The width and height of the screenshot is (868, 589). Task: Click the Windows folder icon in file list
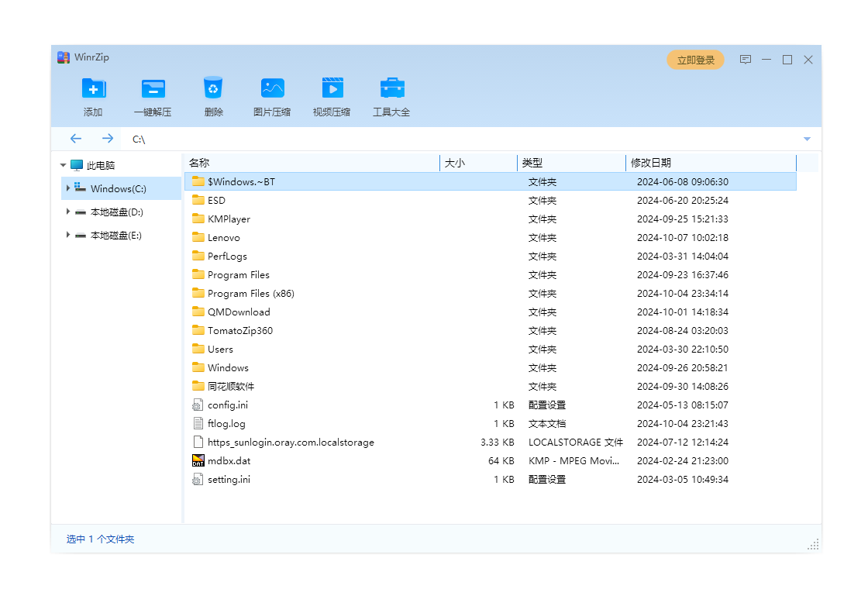pyautogui.click(x=198, y=367)
